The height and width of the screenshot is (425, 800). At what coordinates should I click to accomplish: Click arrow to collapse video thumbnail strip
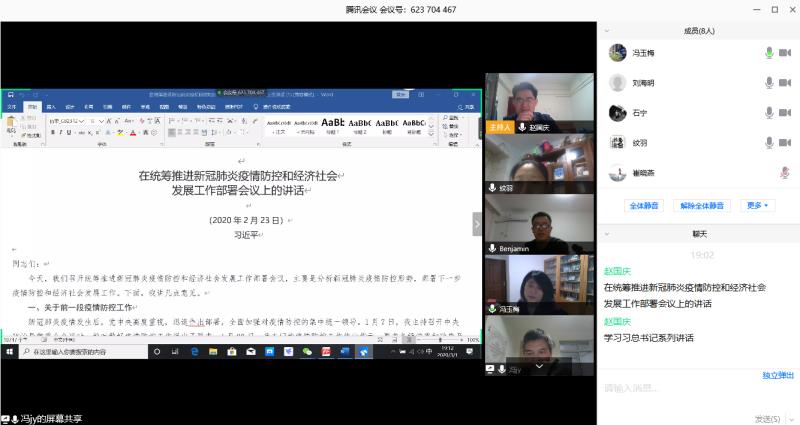(477, 225)
